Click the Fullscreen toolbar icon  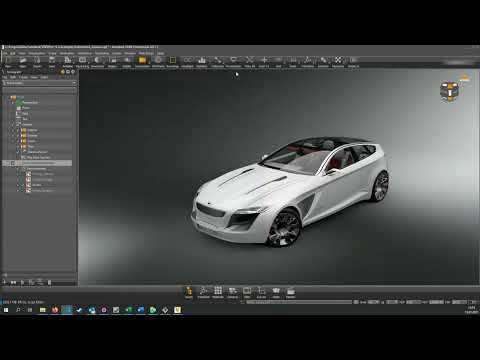[217, 61]
